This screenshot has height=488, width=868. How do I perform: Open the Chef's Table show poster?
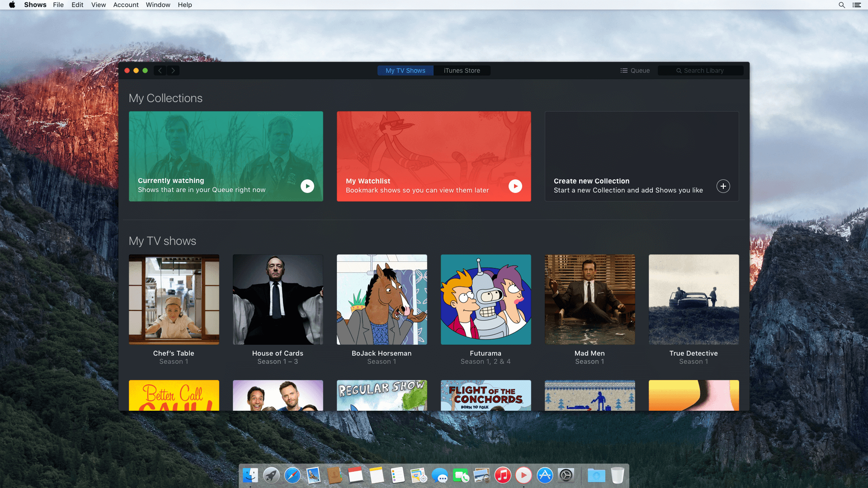(174, 300)
